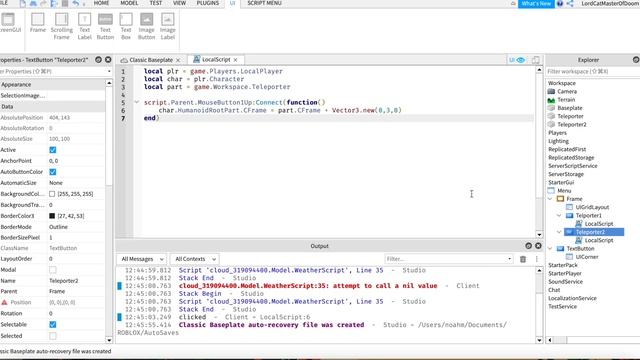Screen dimensions: 640x360
Task: Close the LocalScript editor tab
Action: (x=236, y=60)
